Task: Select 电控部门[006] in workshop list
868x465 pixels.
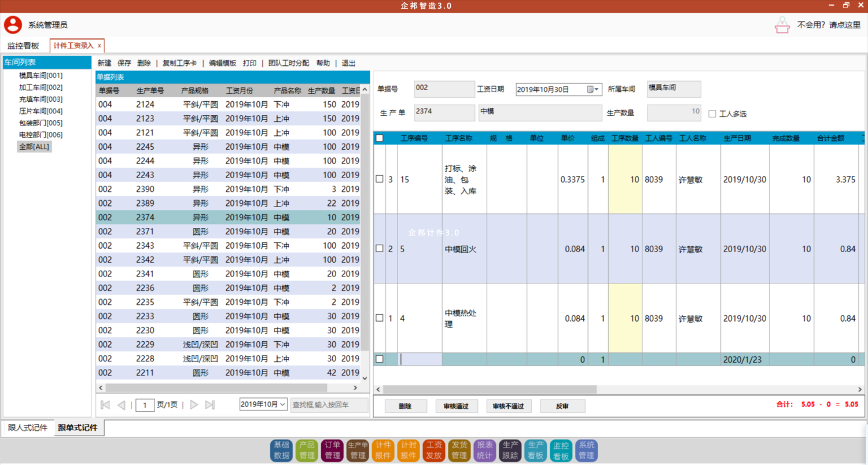Action: click(x=41, y=135)
